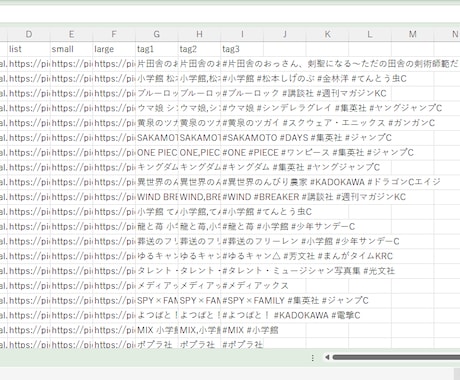This screenshot has height=380, width=460.
Task: Select tag1 cell 'ONE PIEC'
Action: pyautogui.click(x=157, y=153)
